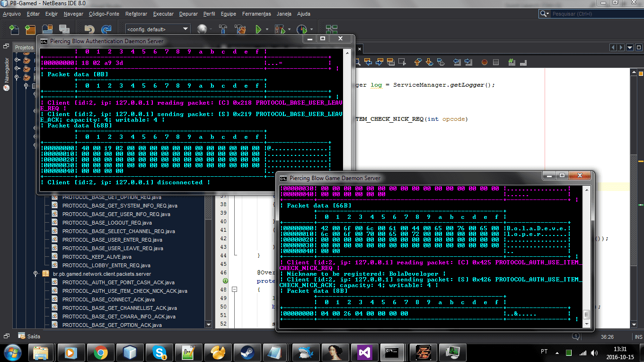Click the Clean and Build broom icon
The height and width of the screenshot is (362, 644).
click(x=241, y=29)
